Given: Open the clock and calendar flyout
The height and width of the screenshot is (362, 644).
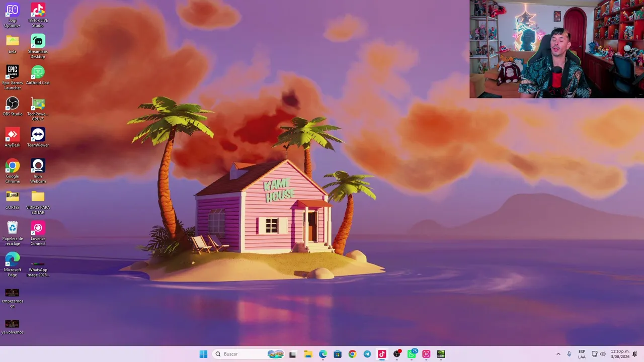Looking at the screenshot, I should pyautogui.click(x=620, y=354).
